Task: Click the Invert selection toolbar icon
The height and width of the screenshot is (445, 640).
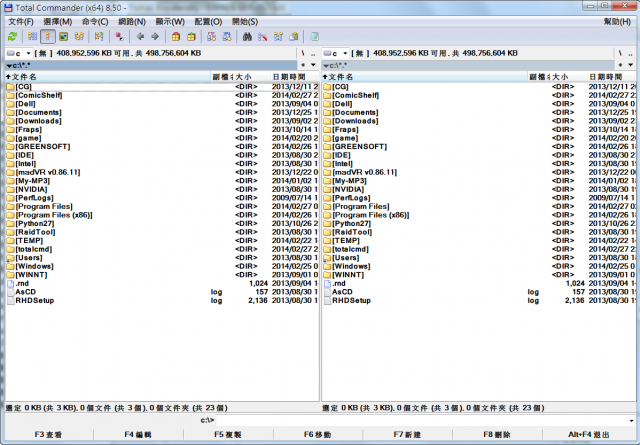Action: 99,37
